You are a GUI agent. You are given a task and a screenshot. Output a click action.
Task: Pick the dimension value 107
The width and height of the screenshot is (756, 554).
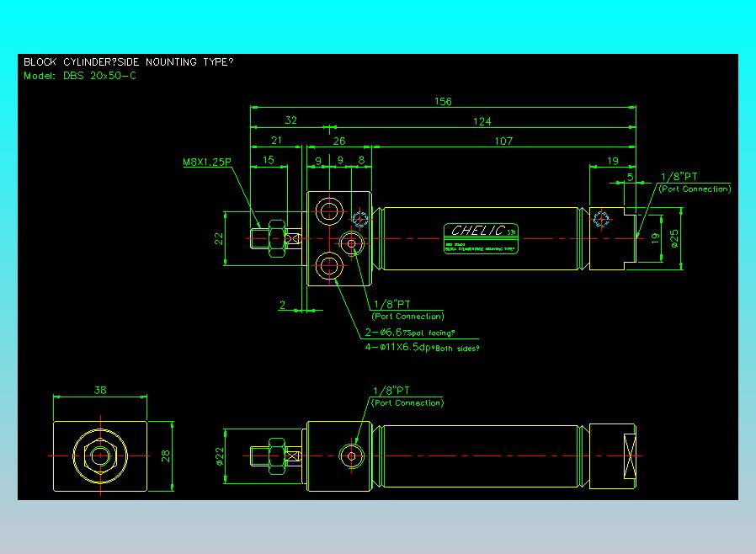click(x=503, y=141)
